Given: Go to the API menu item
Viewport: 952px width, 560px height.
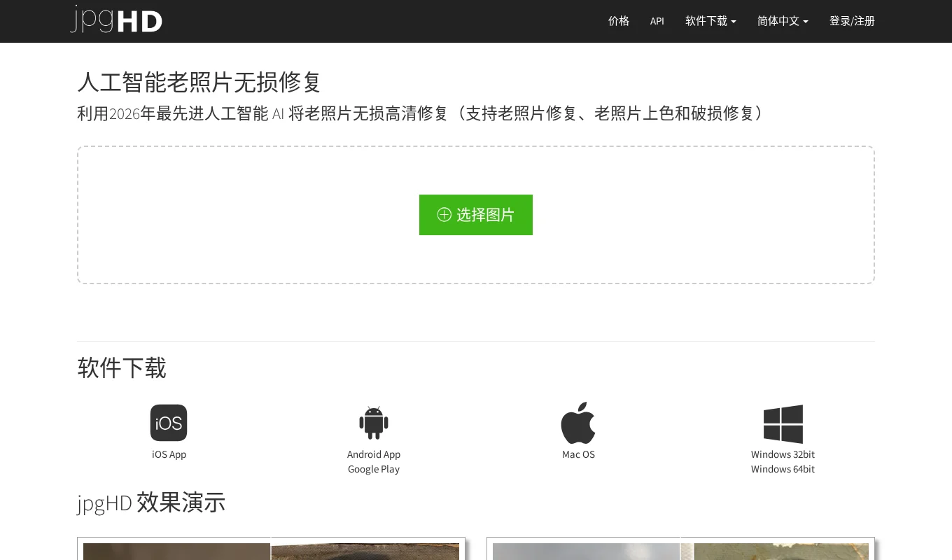Looking at the screenshot, I should 657,21.
